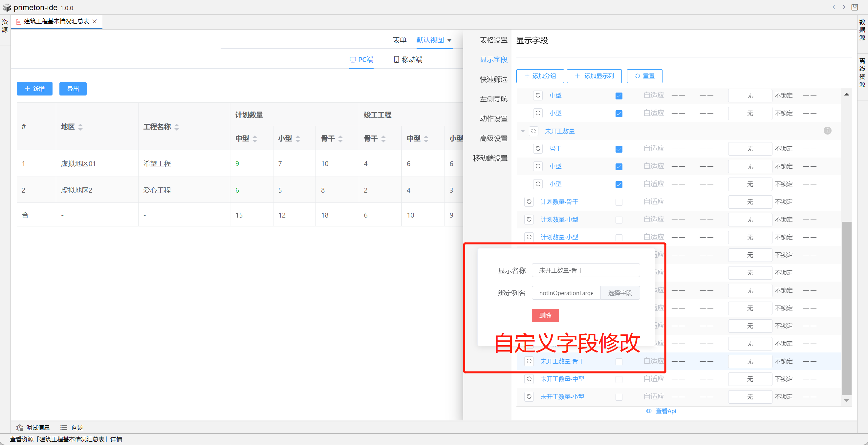Switch to the 移动端 tab
Image resolution: width=868 pixels, height=445 pixels.
(x=408, y=60)
